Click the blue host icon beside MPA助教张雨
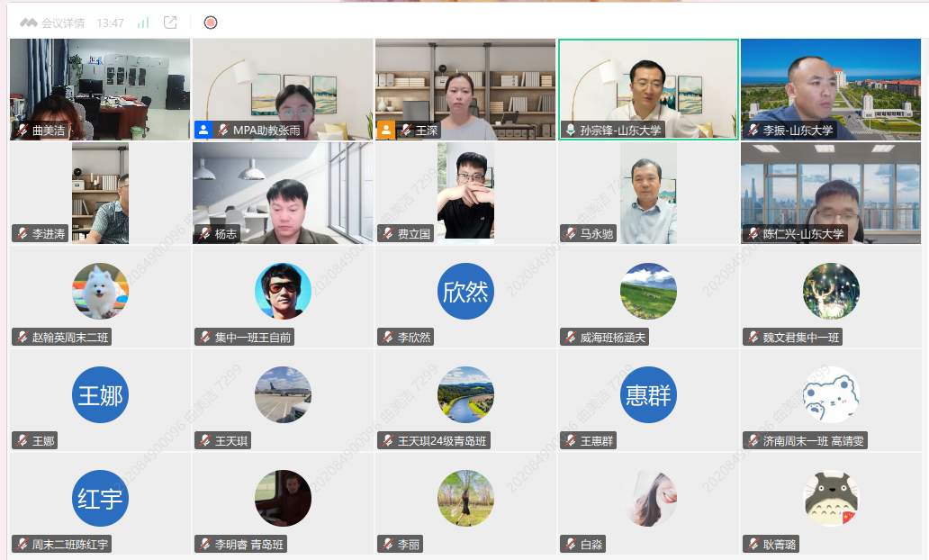 click(203, 130)
